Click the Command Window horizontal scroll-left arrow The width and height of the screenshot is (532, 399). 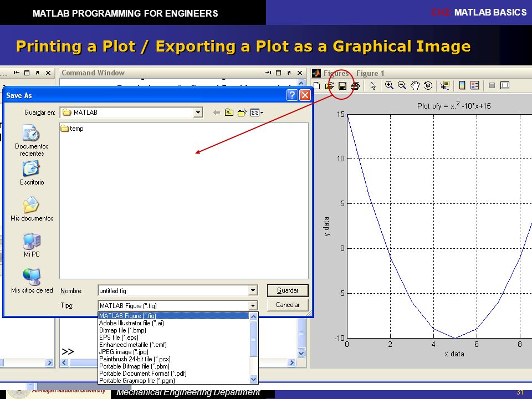(x=64, y=362)
